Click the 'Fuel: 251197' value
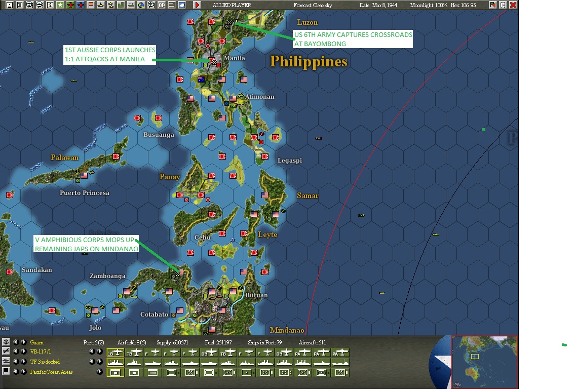Image resolution: width=576 pixels, height=392 pixels. point(218,342)
